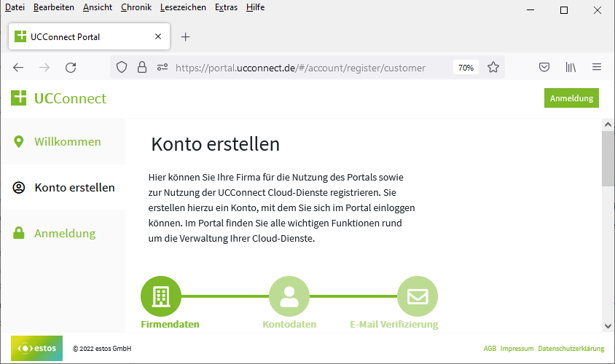Screen dimensions: 615x364
Task: Click the vertical page scrollbar thumb
Action: [x=608, y=160]
